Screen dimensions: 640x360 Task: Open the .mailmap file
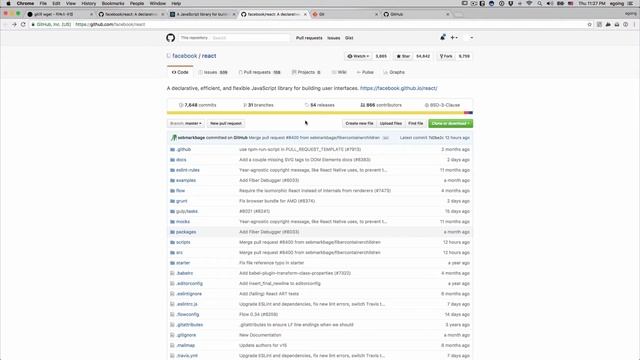pyautogui.click(x=185, y=345)
